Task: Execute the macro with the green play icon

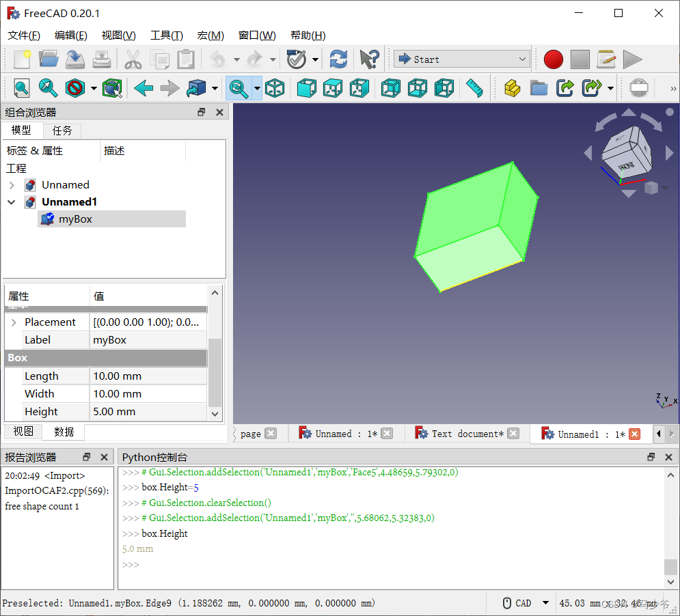Action: [632, 59]
